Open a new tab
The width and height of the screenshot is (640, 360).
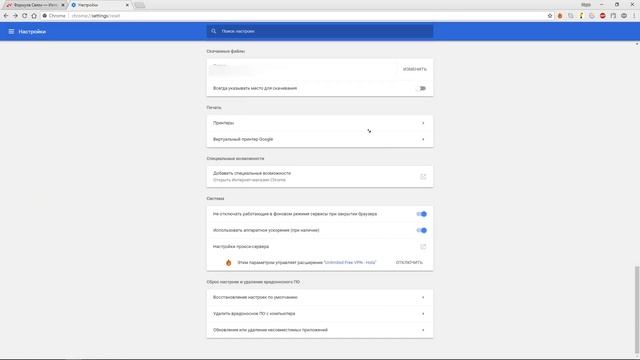(x=139, y=5)
